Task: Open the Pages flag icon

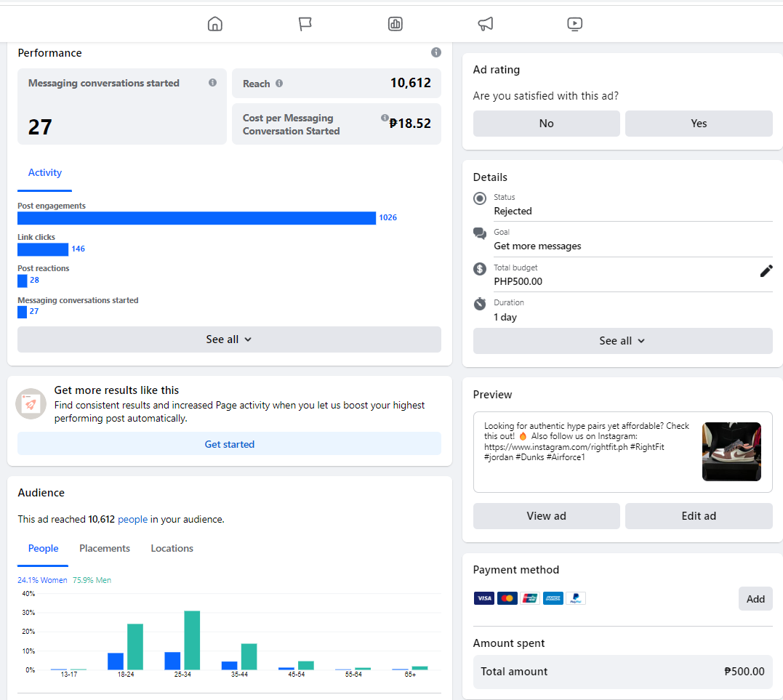Action: [x=305, y=24]
